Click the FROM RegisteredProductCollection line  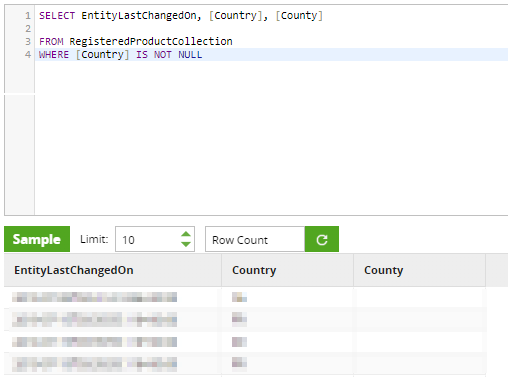point(136,42)
